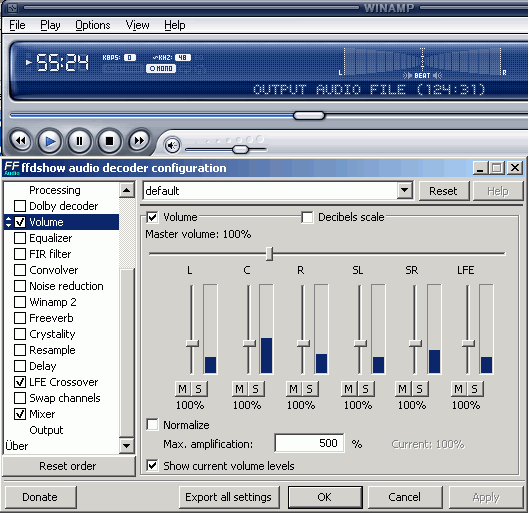Open the Winamp View menu
Viewport: 528px width, 513px height.
coord(137,25)
